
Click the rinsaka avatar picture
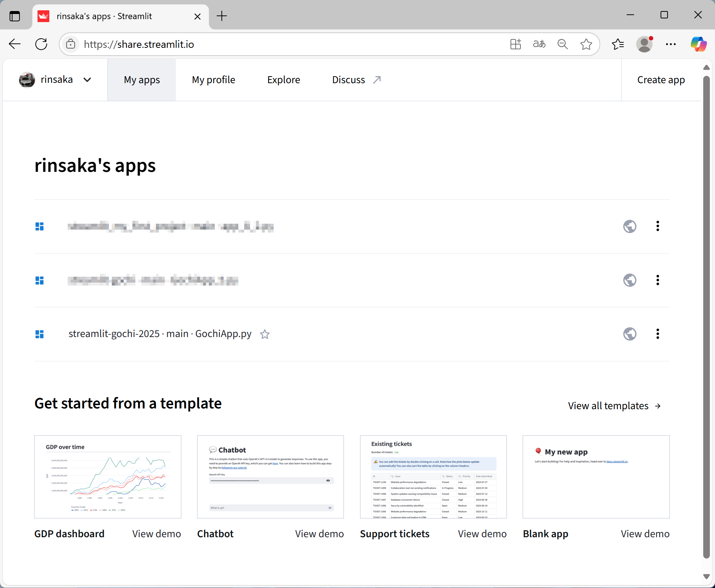(x=27, y=80)
